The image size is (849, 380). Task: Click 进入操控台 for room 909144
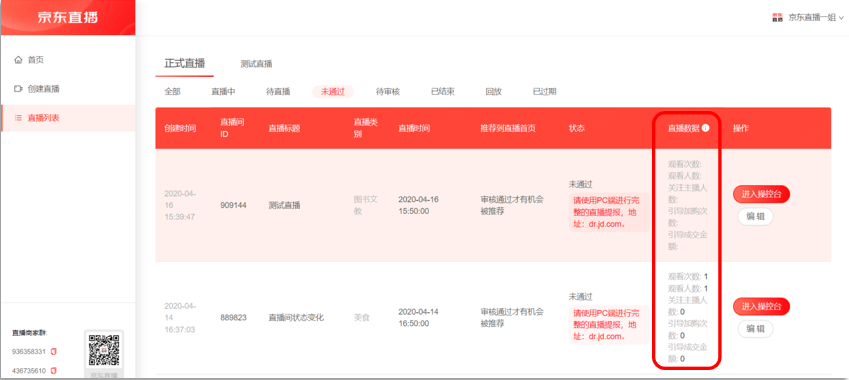click(x=761, y=194)
